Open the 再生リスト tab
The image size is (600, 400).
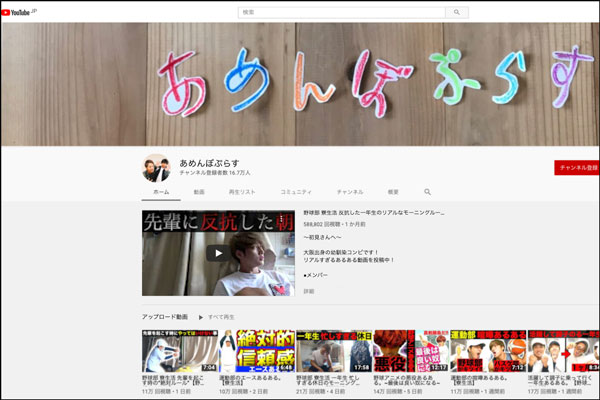(242, 191)
